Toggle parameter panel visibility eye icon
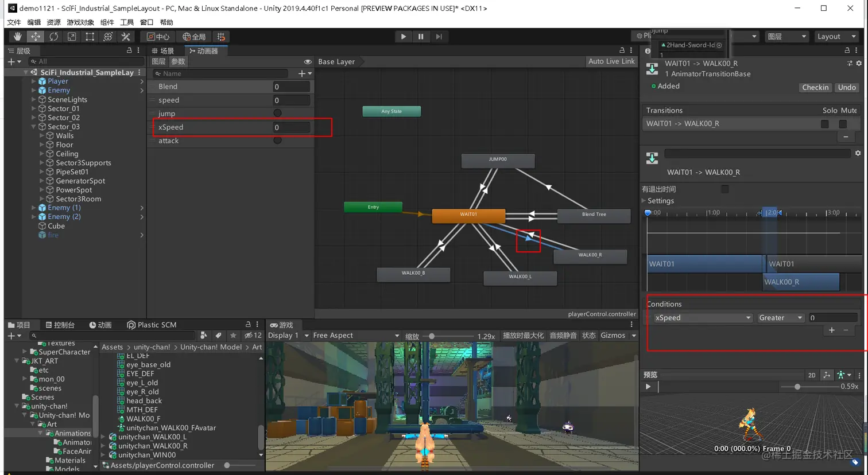This screenshot has width=868, height=475. [x=308, y=62]
